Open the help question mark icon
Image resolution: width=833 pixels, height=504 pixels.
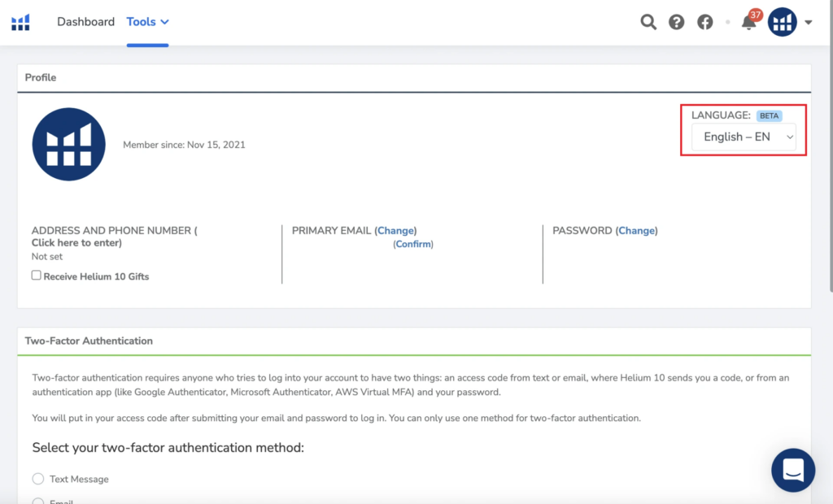676,22
